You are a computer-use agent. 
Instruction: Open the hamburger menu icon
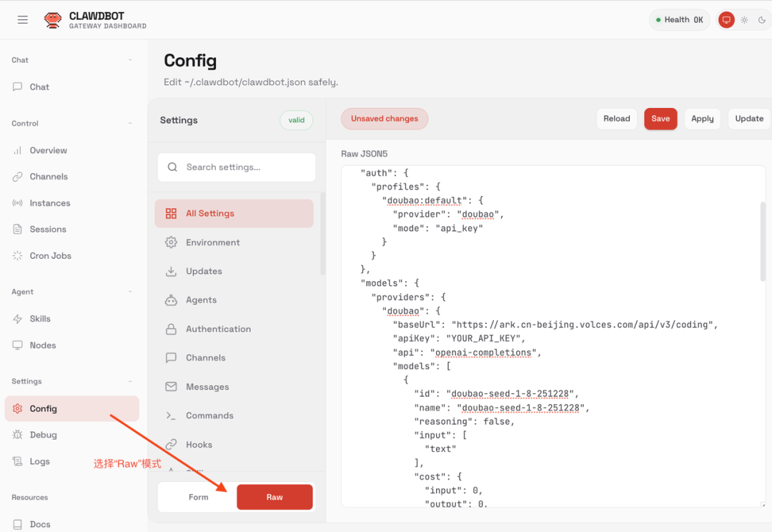tap(23, 20)
